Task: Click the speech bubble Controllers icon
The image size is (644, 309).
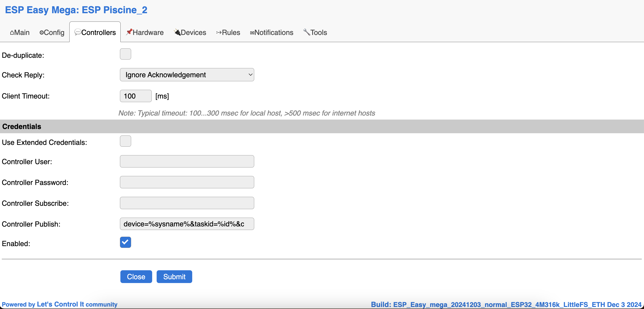Action: pyautogui.click(x=77, y=32)
